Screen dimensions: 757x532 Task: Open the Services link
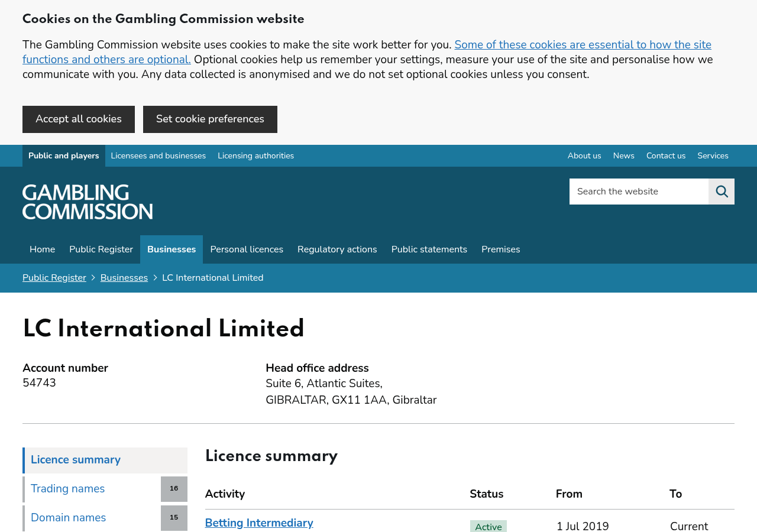(713, 156)
